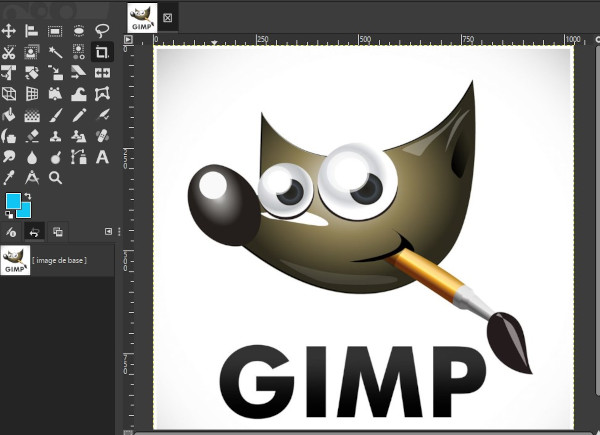
Task: Switch to the Tool Options tab
Action: coord(11,231)
